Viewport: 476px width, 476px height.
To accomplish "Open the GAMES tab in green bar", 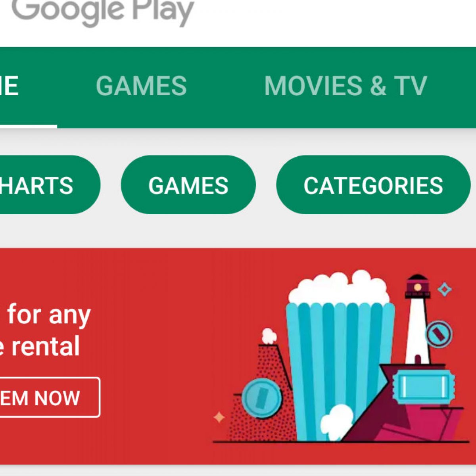I will coord(141,86).
